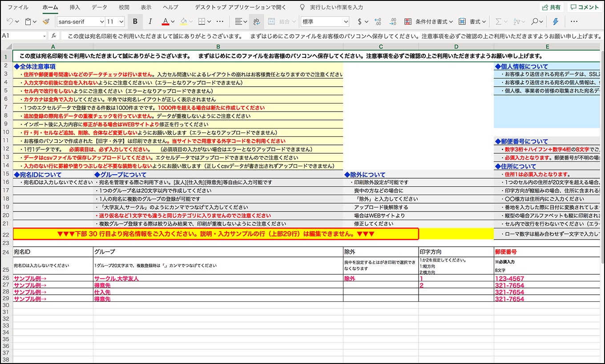Click the lightning bolt Ideas icon
Viewport: 605px width, 364px height.
pyautogui.click(x=556, y=21)
